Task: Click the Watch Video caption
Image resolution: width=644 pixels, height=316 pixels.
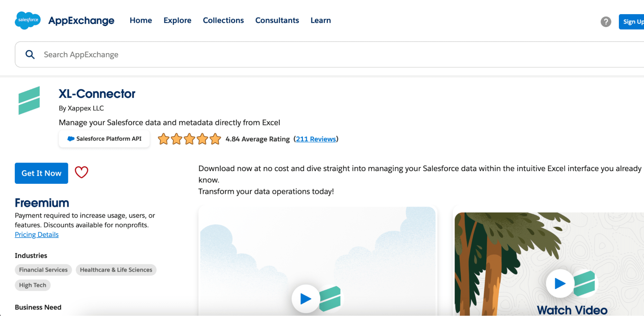Action: tap(572, 310)
